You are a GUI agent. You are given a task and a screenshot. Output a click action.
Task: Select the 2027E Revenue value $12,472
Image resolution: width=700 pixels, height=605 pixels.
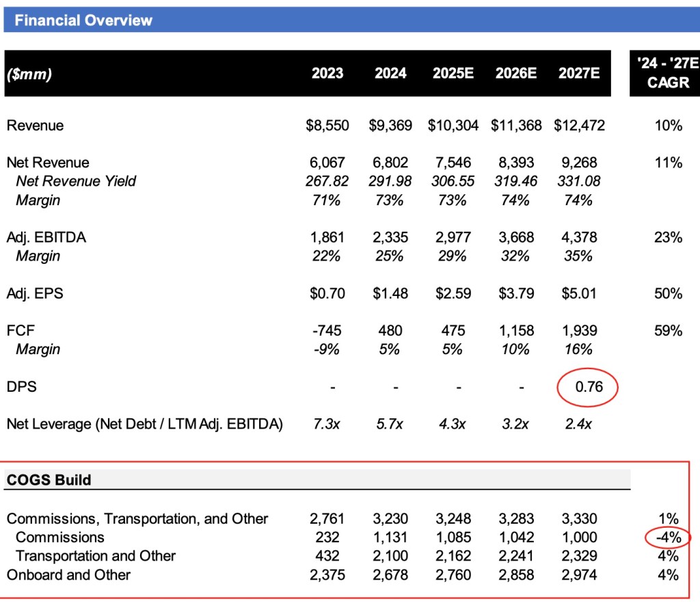(579, 126)
